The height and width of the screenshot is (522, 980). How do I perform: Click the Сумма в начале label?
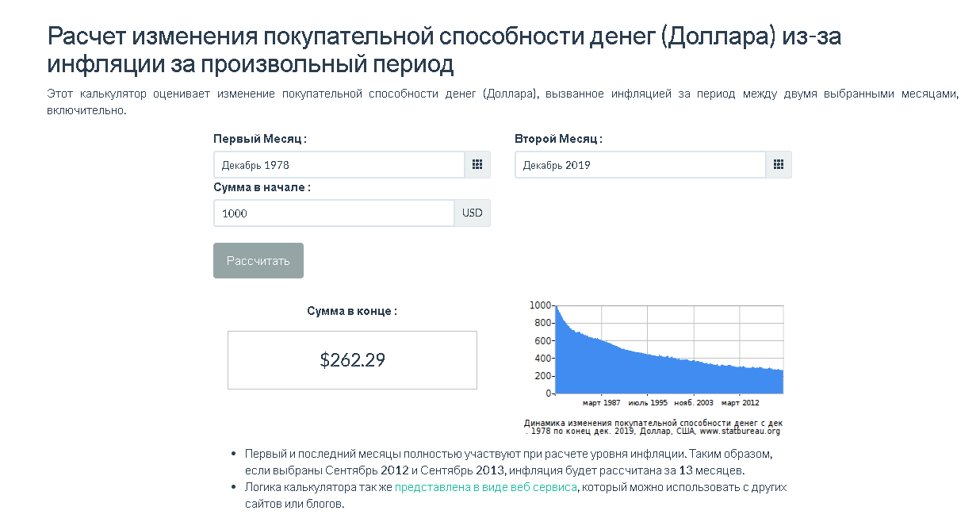click(x=262, y=188)
